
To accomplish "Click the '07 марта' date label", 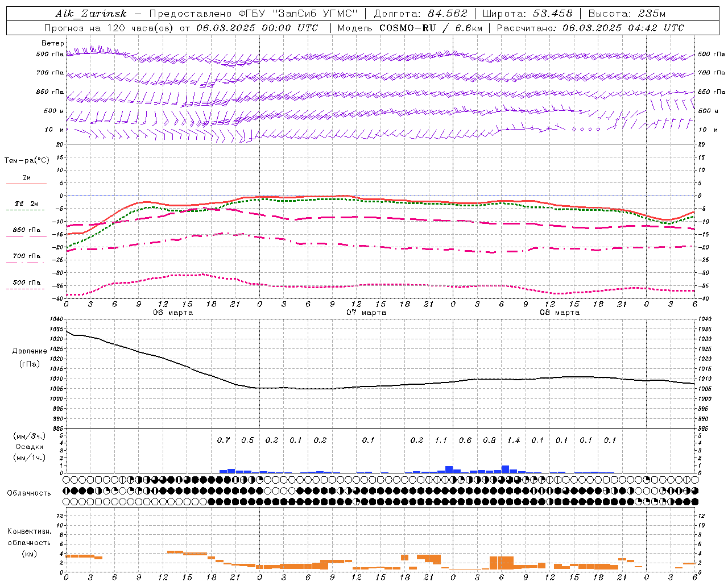I will coord(366,313).
